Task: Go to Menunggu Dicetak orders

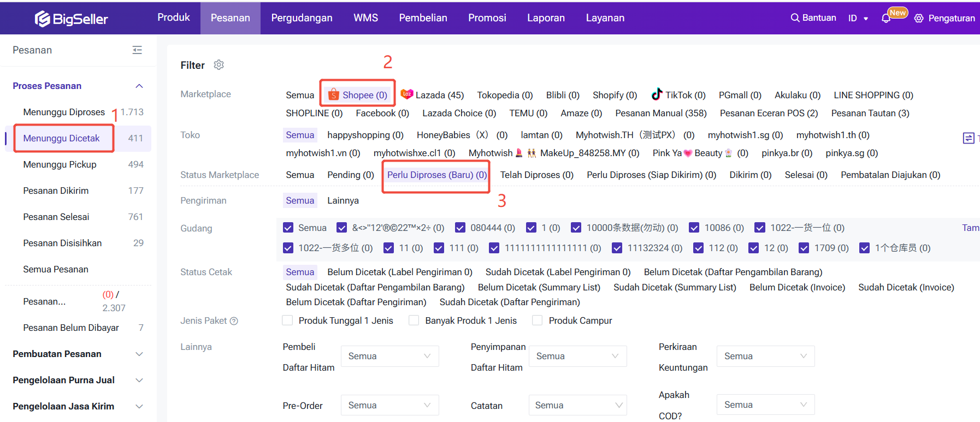Action: pos(62,138)
